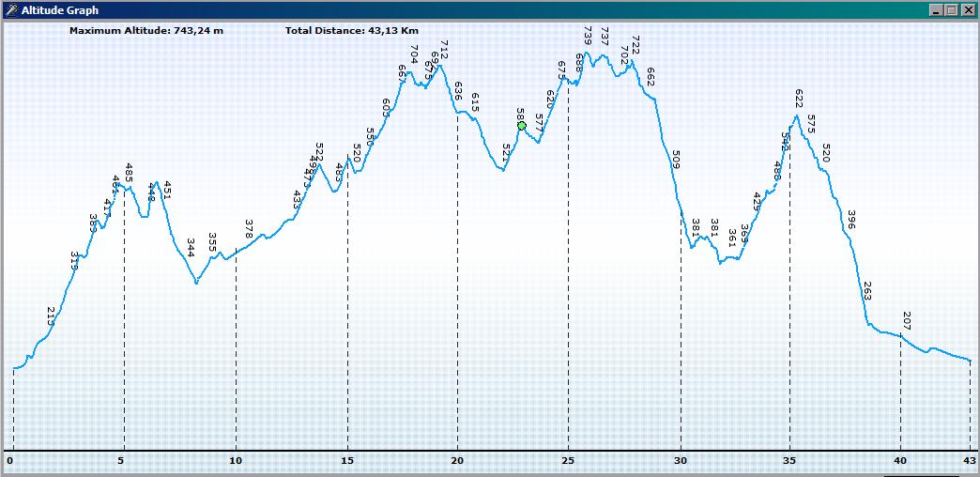Image resolution: width=980 pixels, height=477 pixels.
Task: Click the Altitude Graph title bar icon
Action: click(x=10, y=10)
